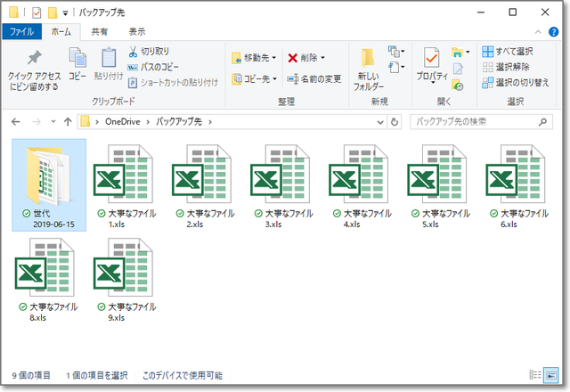Open the 削除 (Delete) dropdown arrow

pos(322,58)
